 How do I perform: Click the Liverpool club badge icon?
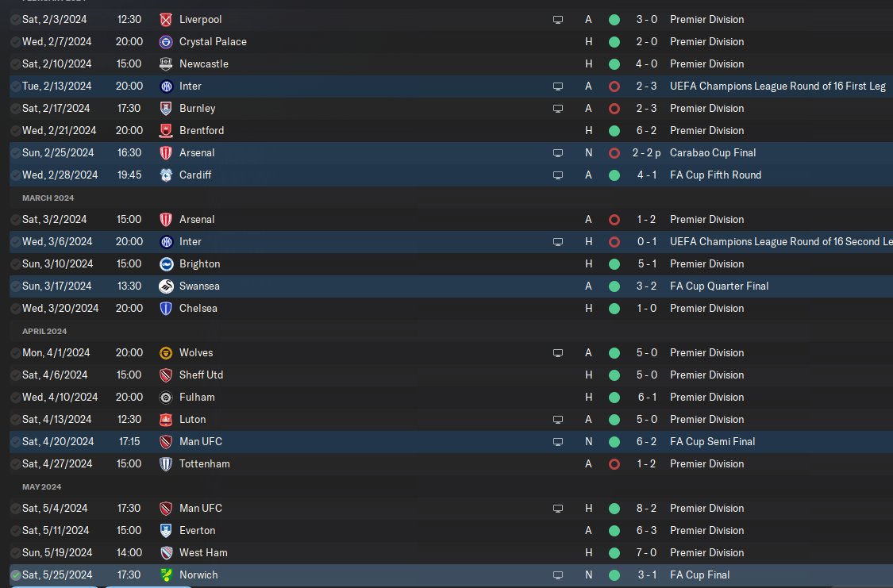166,20
